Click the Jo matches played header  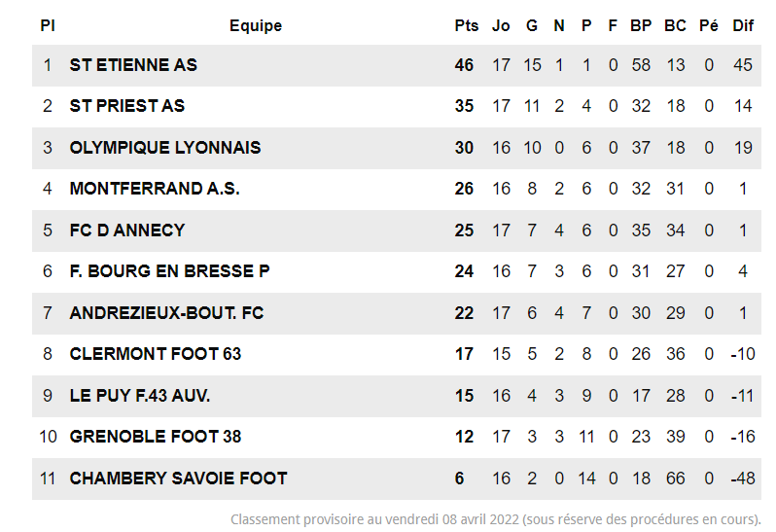tap(501, 25)
